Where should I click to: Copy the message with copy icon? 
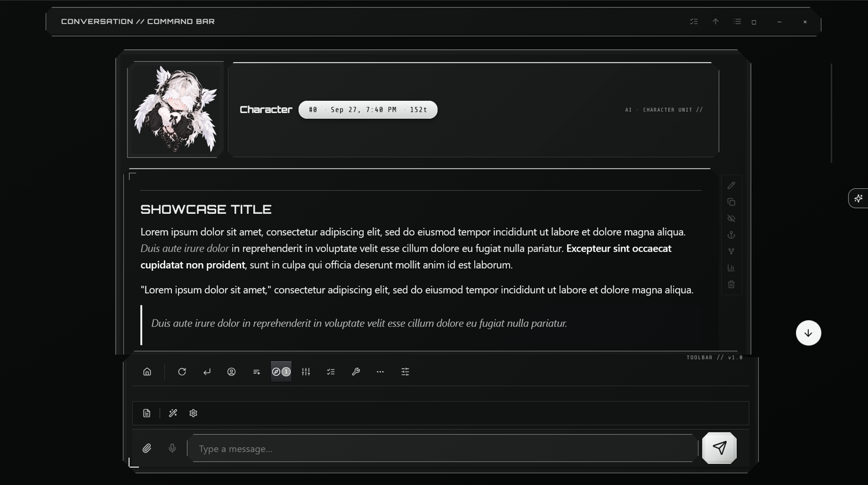pyautogui.click(x=731, y=202)
